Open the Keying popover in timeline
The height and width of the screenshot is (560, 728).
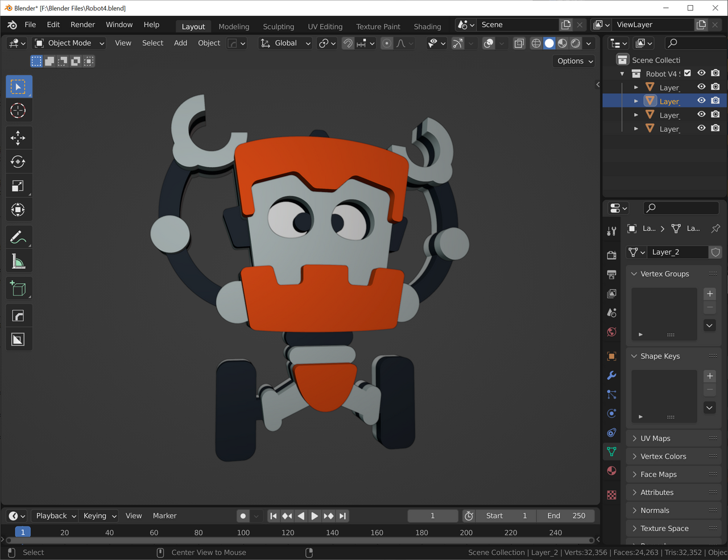[x=100, y=516]
